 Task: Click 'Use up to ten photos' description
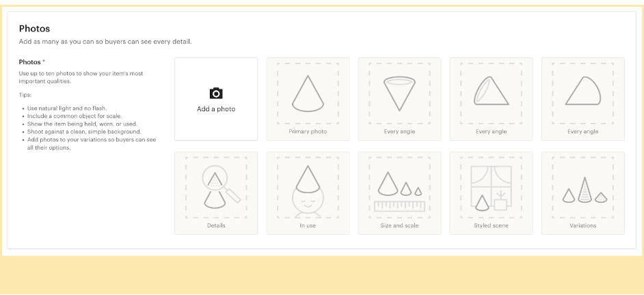point(81,78)
